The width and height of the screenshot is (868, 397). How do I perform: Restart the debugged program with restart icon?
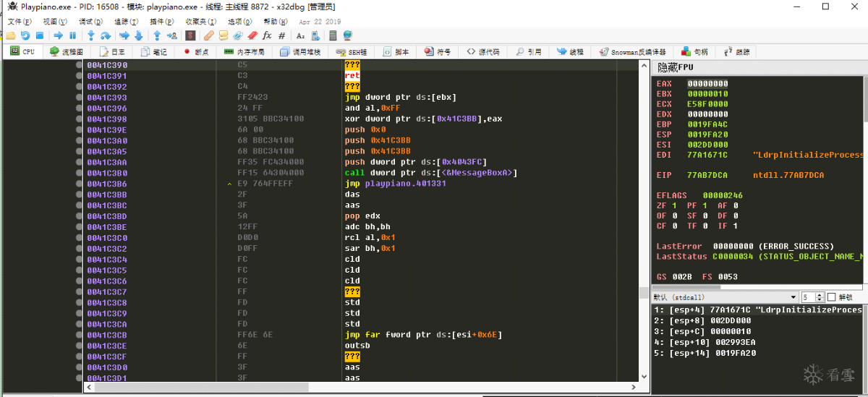[x=25, y=35]
